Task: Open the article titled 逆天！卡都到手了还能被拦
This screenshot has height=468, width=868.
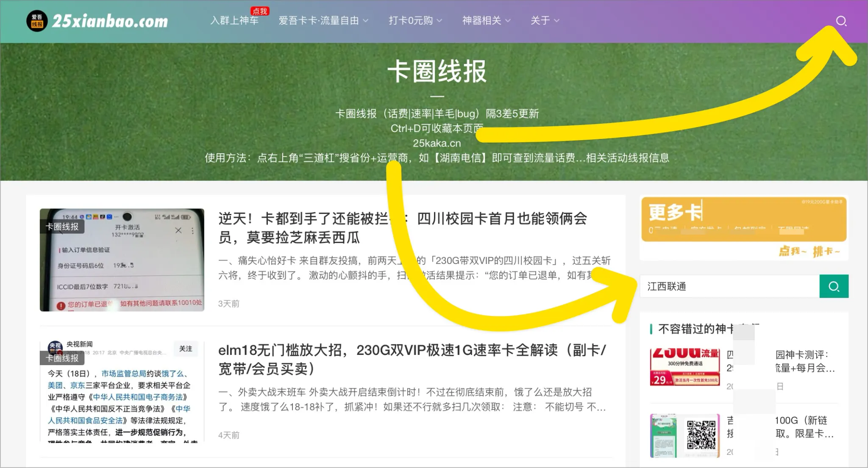Action: (403, 228)
